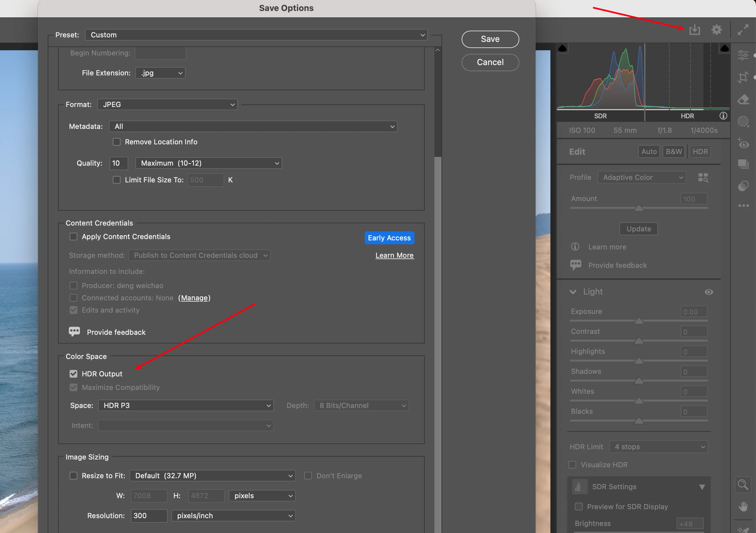
Task: Open Camera Raw preferences gear icon
Action: tap(716, 30)
